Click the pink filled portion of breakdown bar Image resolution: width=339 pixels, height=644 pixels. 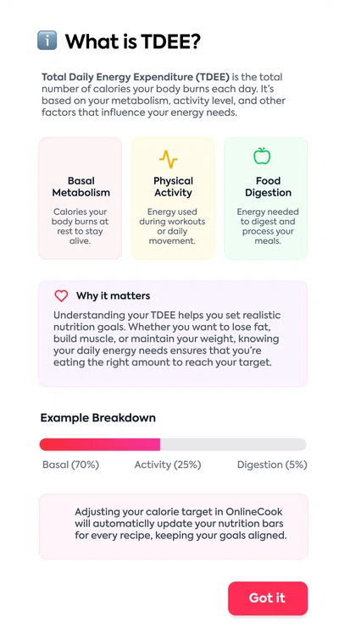(x=99, y=444)
